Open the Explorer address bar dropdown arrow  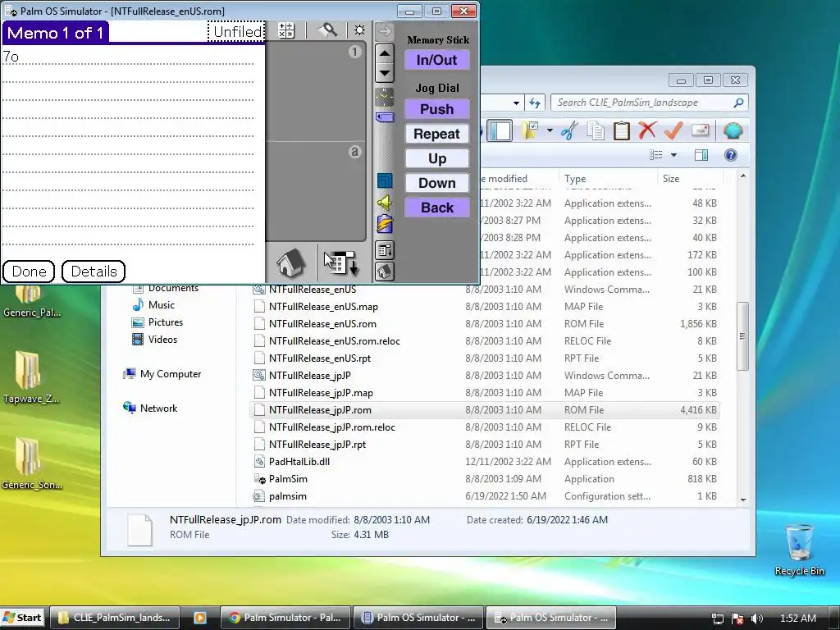(x=516, y=103)
